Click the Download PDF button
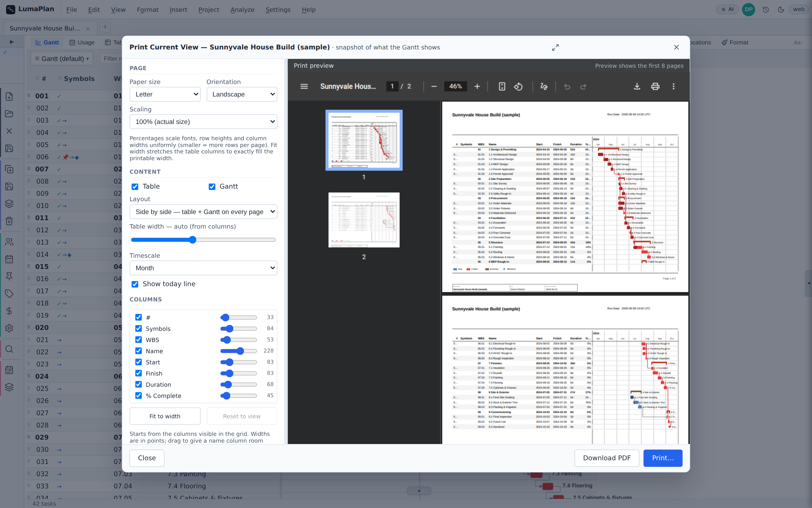812x508 pixels. 607,458
